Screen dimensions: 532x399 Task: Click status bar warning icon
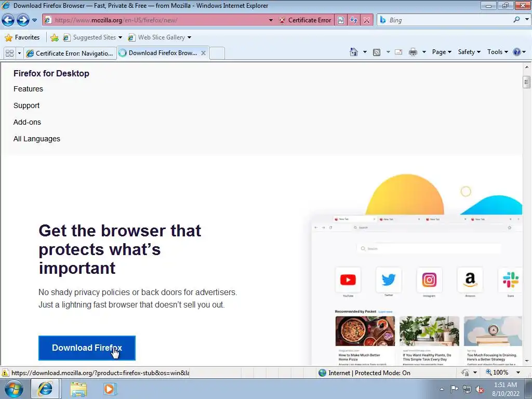[x=5, y=373]
